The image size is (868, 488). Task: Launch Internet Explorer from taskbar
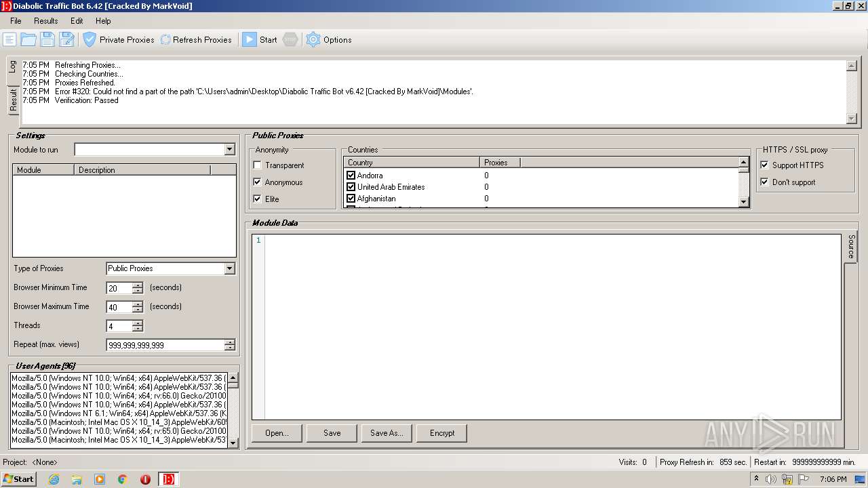click(54, 479)
